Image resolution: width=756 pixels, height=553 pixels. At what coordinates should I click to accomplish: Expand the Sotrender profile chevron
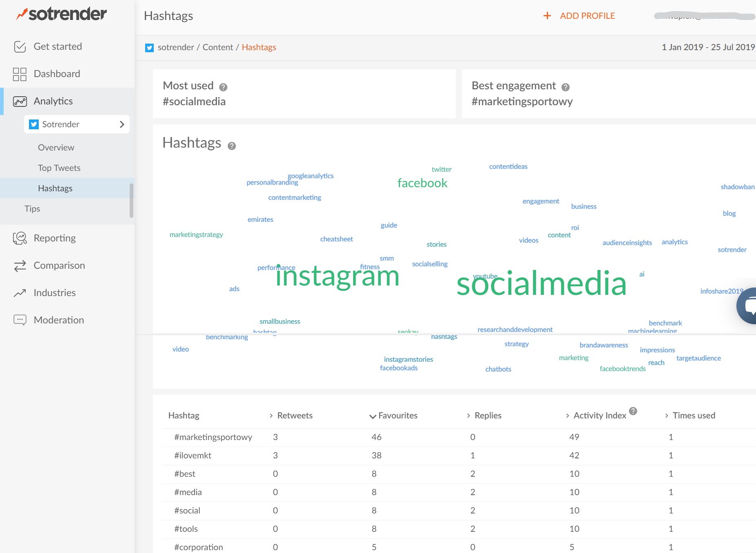point(122,124)
